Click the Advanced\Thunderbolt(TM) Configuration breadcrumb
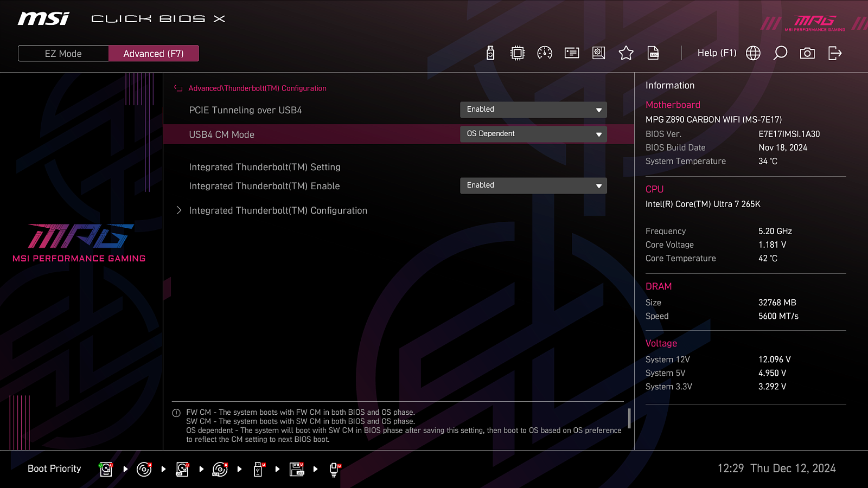The image size is (868, 488). [257, 88]
